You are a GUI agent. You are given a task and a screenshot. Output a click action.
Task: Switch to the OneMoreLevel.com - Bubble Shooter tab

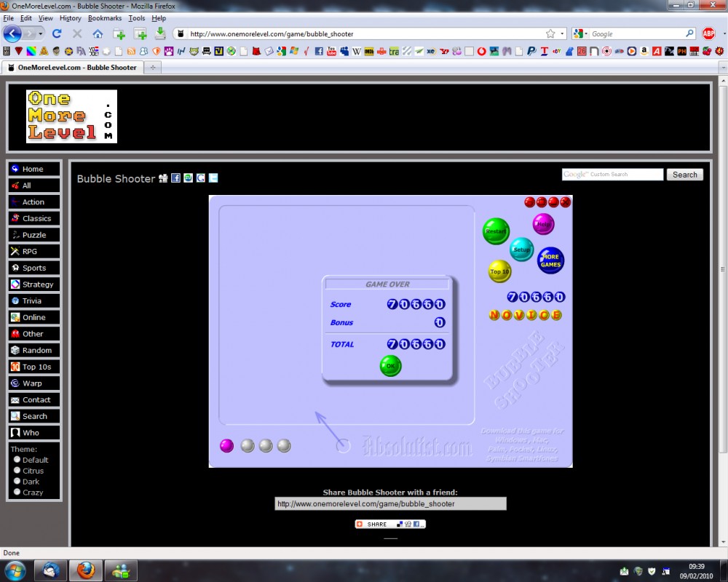[72, 68]
